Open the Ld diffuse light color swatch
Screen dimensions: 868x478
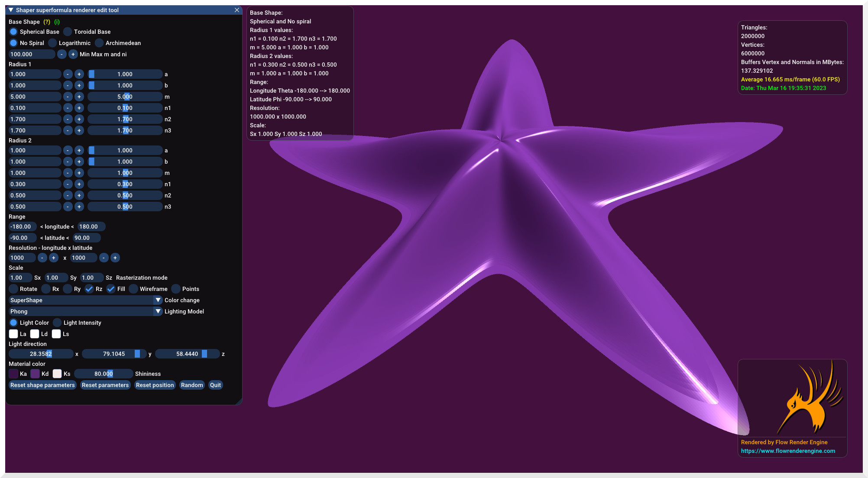coord(35,334)
